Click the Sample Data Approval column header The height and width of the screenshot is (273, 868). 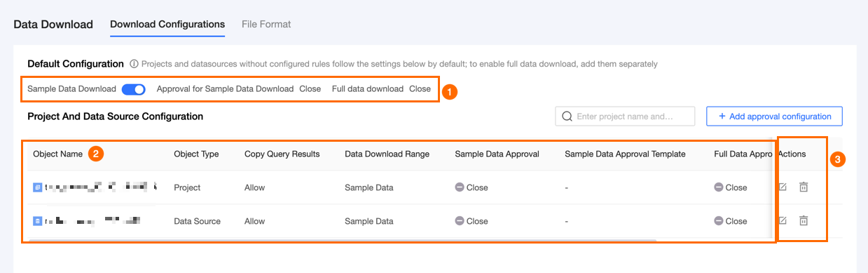pos(497,154)
